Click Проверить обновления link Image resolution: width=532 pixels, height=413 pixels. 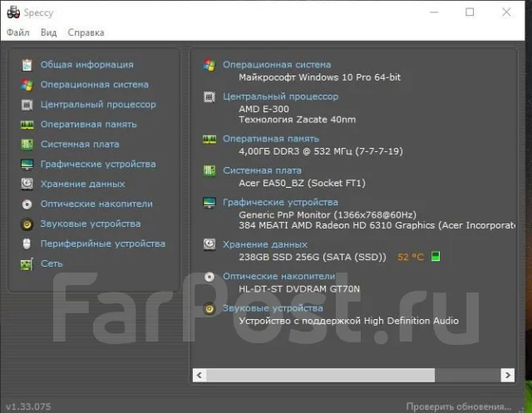click(x=458, y=406)
